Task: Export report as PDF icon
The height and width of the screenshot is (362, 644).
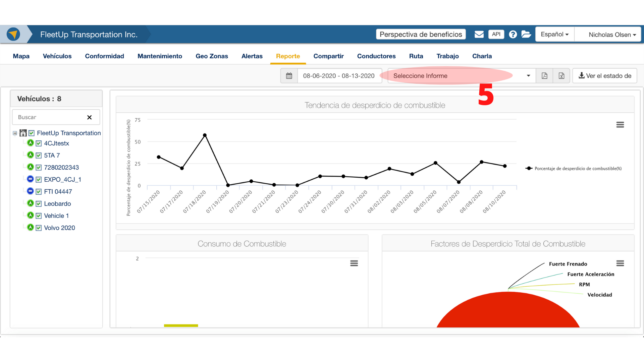Action: pyautogui.click(x=544, y=76)
